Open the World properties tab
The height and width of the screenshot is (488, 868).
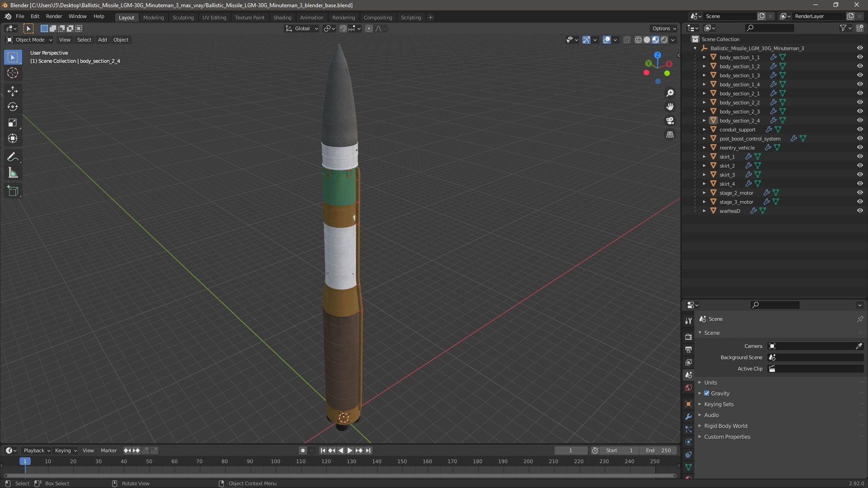pyautogui.click(x=689, y=388)
